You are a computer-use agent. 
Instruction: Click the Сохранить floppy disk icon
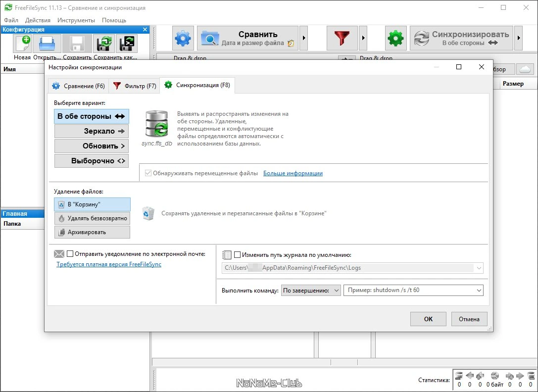tap(77, 44)
